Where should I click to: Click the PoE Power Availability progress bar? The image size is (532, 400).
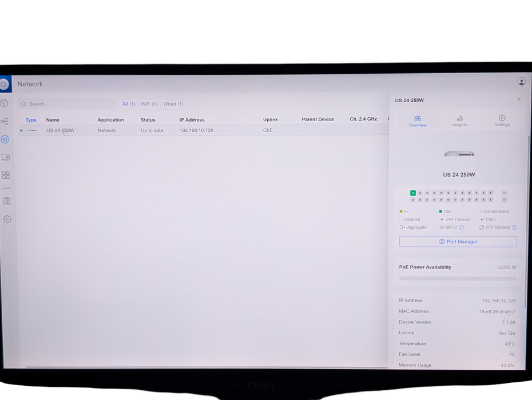[458, 278]
